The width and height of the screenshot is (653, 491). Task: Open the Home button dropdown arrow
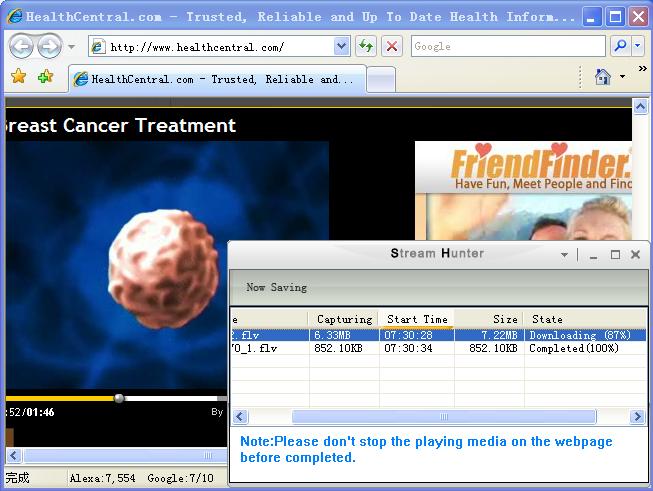coord(622,77)
